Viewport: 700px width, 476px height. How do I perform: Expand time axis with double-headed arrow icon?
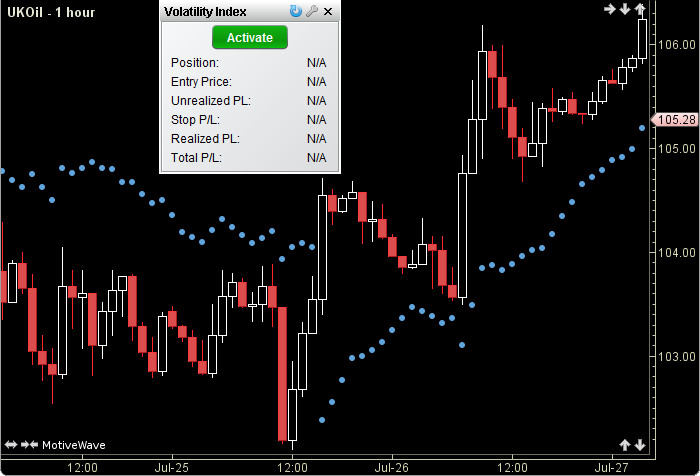(11, 444)
